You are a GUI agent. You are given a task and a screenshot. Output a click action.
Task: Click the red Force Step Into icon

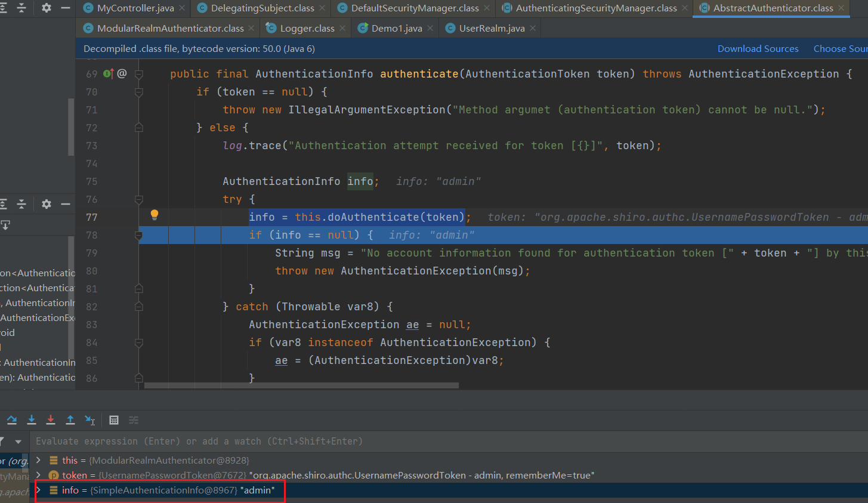point(51,420)
